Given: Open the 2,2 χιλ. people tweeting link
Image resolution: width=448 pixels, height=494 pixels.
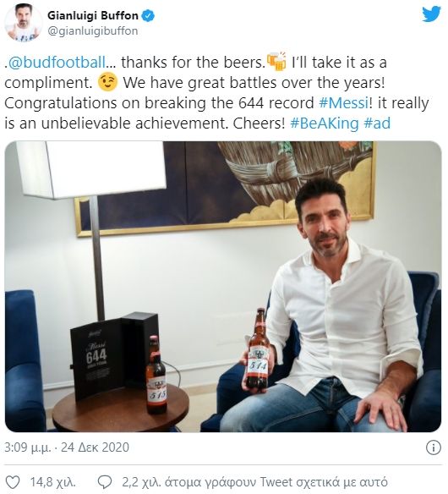Looking at the screenshot, I should pyautogui.click(x=254, y=482).
